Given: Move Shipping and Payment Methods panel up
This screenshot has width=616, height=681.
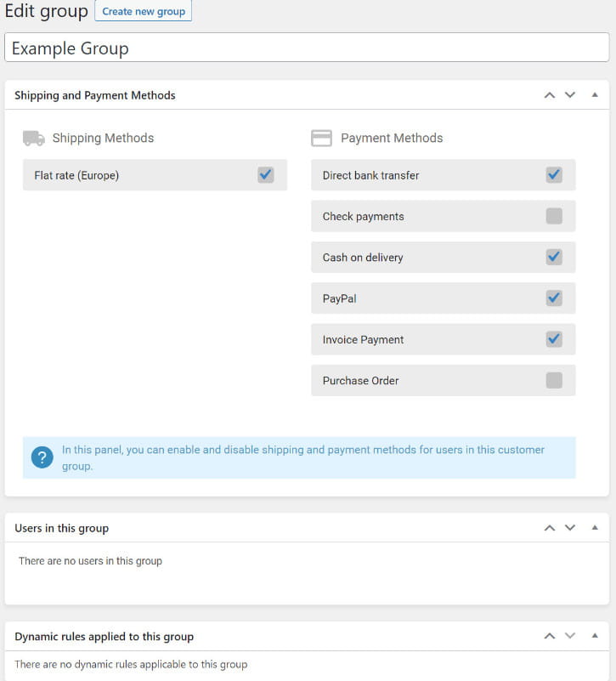Looking at the screenshot, I should click(x=550, y=95).
